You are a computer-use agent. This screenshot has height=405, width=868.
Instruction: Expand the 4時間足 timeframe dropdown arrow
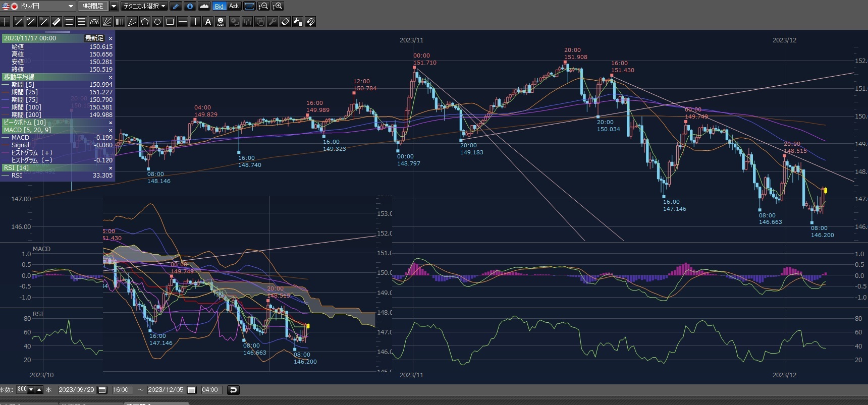point(114,6)
